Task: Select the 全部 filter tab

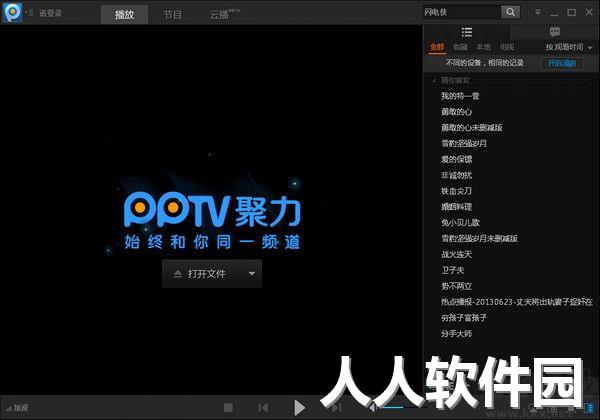Action: click(437, 47)
